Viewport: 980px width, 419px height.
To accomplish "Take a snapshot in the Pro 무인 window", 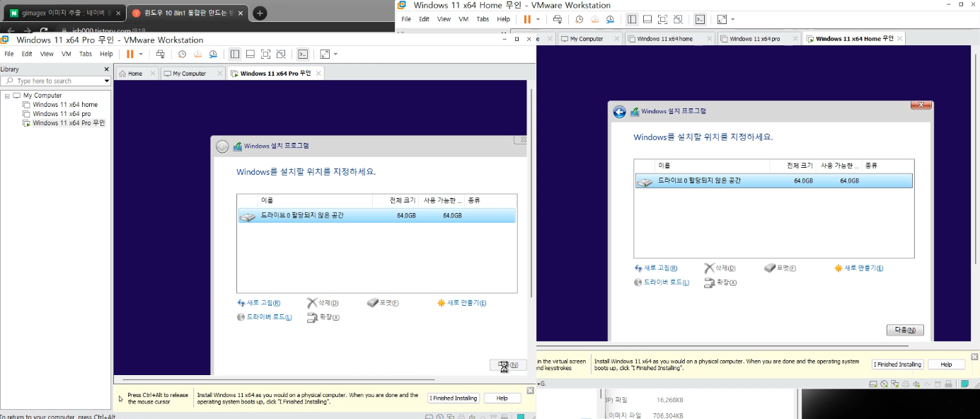I will [182, 54].
